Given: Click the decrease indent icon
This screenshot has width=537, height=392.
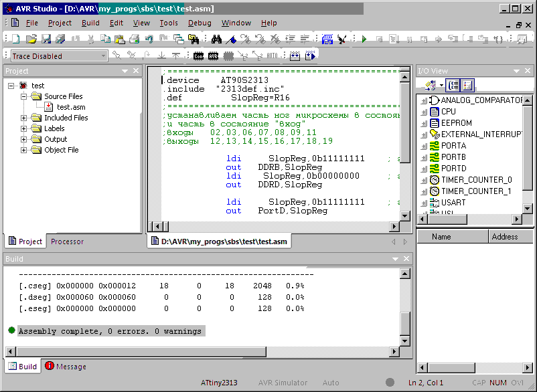Looking at the screenshot, I should [x=305, y=39].
